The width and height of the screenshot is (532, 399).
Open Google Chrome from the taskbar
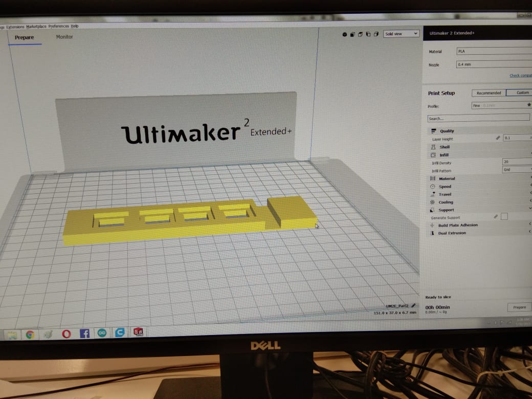click(30, 335)
